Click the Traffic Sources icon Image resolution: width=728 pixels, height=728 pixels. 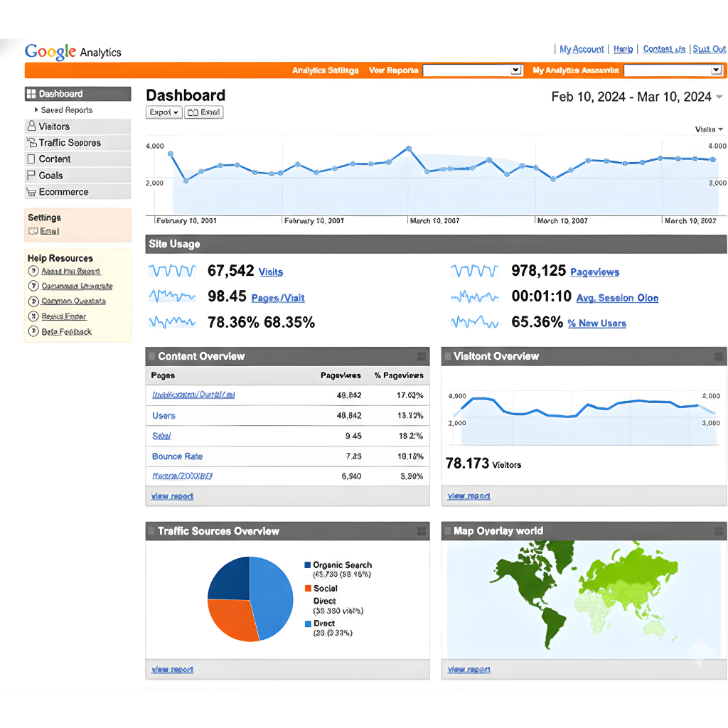31,142
